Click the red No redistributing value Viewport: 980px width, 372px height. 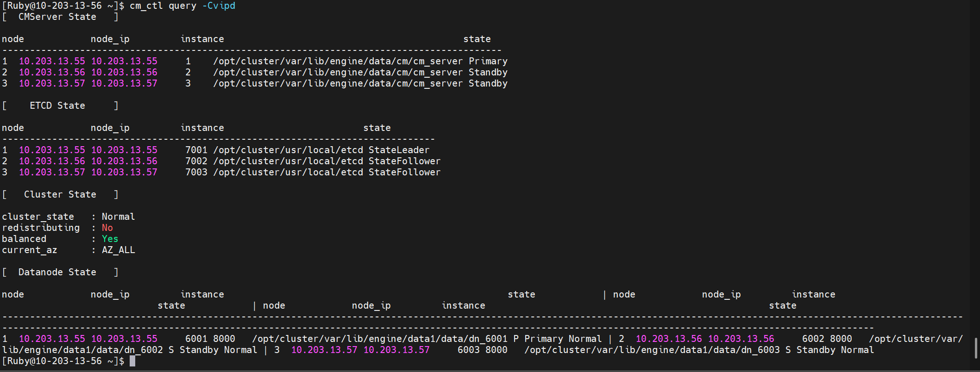(x=107, y=228)
